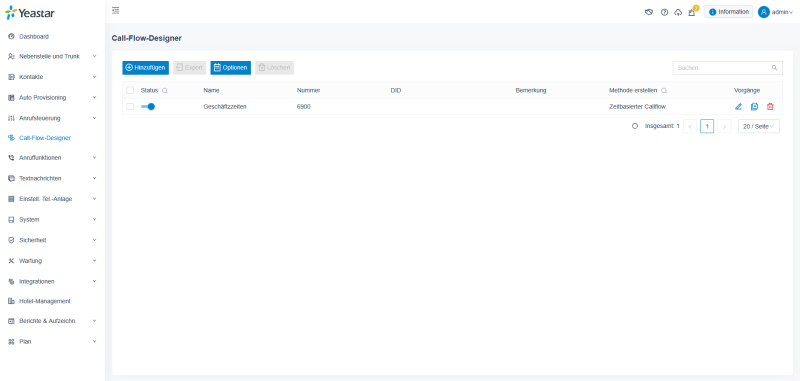Check the Geschäftszeiten row checkbox
This screenshot has width=800, height=381.
pyautogui.click(x=130, y=107)
